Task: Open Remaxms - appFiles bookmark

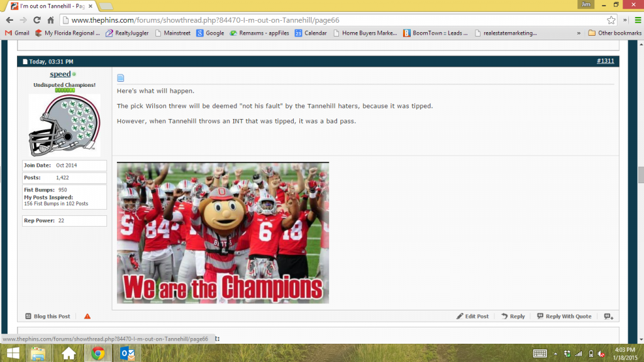Action: (x=260, y=33)
